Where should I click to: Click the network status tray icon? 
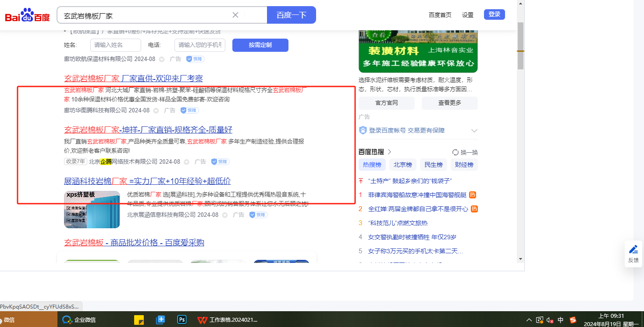[540, 320]
